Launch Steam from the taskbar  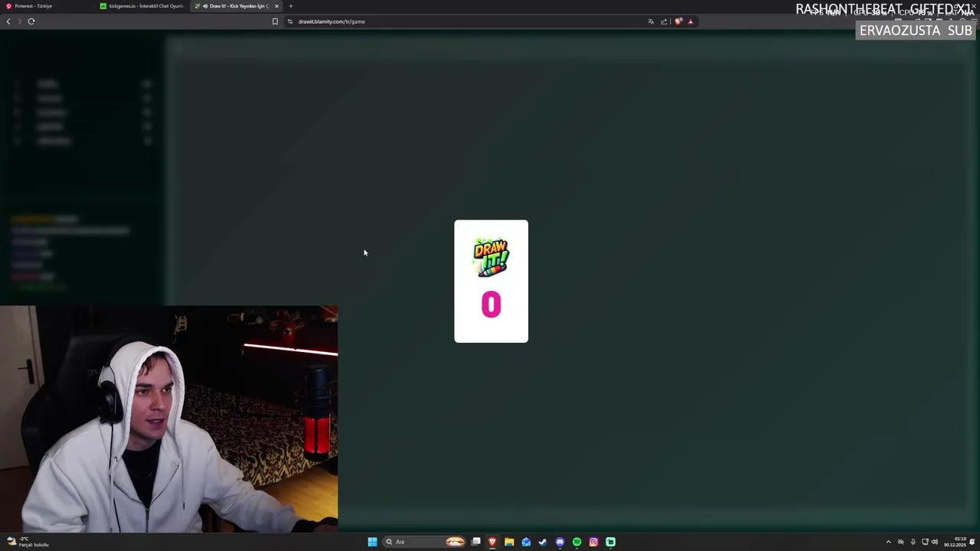[x=543, y=542]
